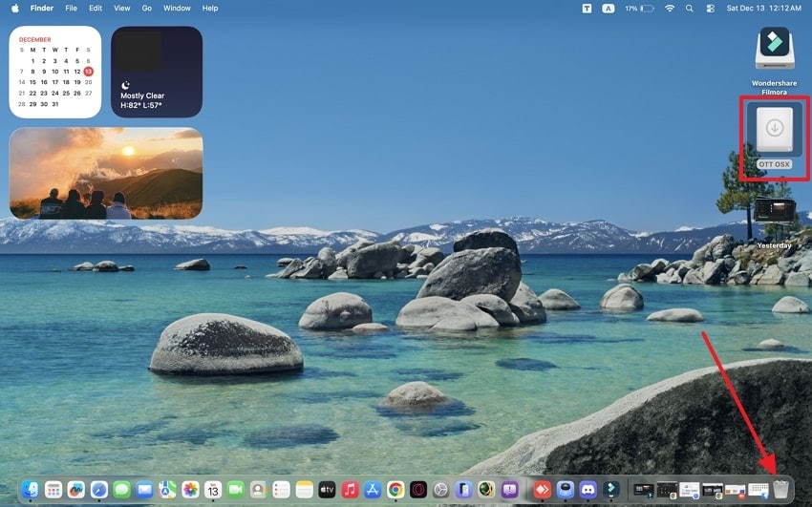Open the Apple menu
This screenshot has width=812, height=507.
click(15, 9)
